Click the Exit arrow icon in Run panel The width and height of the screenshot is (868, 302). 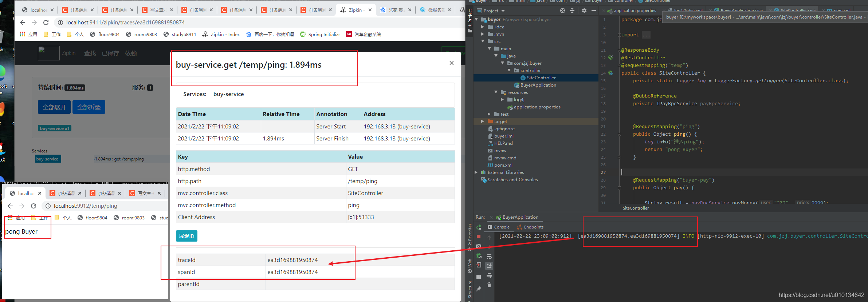[x=479, y=265]
